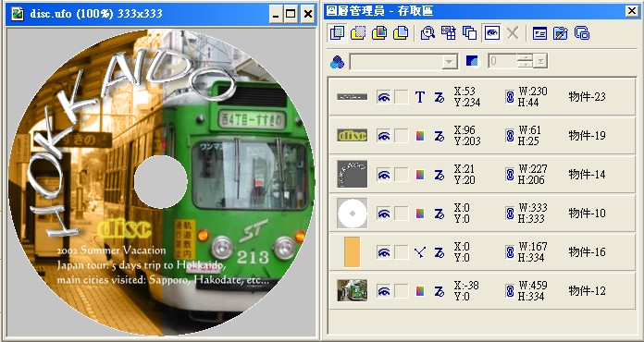Click the fourth toolbar icon with yellow stacked pages
644x342 pixels.
tap(401, 32)
